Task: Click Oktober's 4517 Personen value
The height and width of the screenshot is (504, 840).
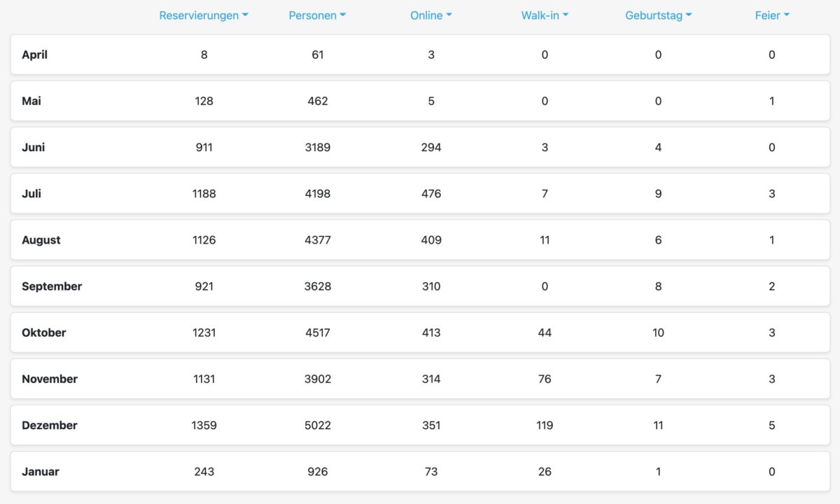Action: click(318, 332)
